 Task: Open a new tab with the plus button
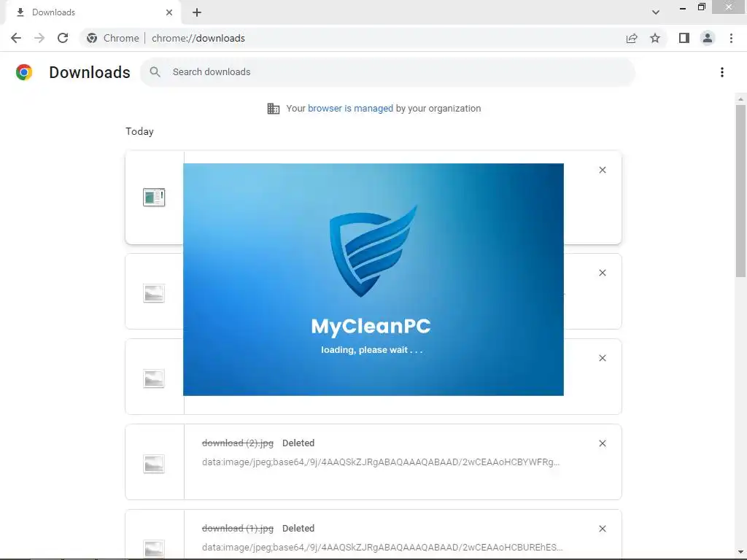coord(197,12)
